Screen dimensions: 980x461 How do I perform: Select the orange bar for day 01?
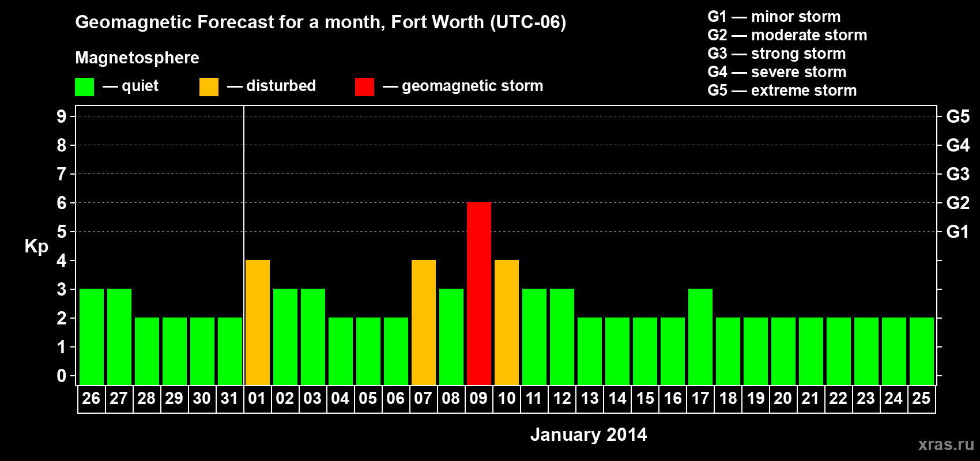point(257,322)
